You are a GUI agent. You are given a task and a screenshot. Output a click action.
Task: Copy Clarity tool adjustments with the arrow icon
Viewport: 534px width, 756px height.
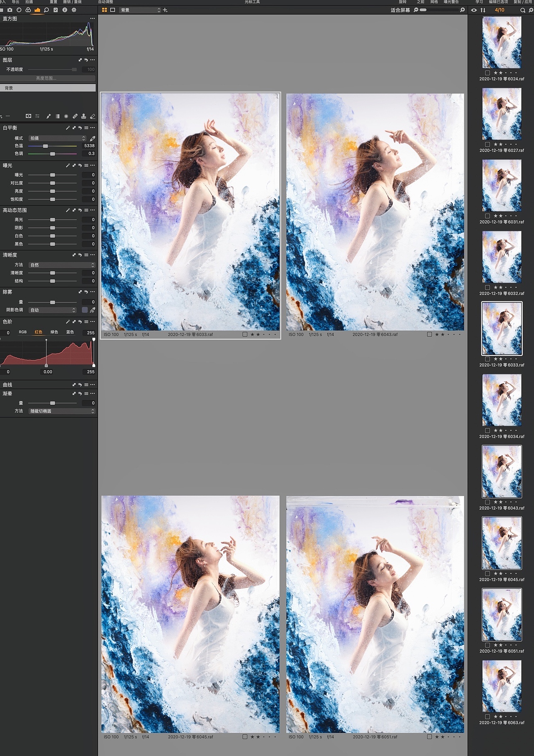coord(74,255)
